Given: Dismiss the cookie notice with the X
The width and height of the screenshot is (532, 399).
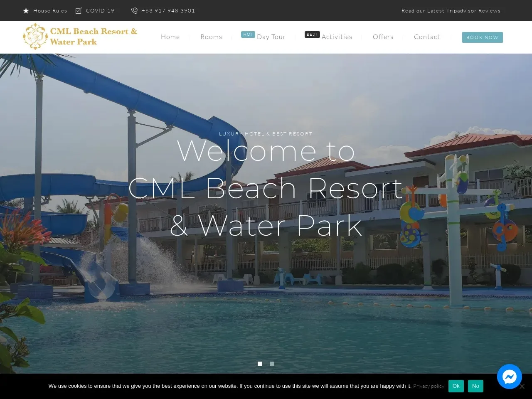Looking at the screenshot, I should click(x=522, y=387).
